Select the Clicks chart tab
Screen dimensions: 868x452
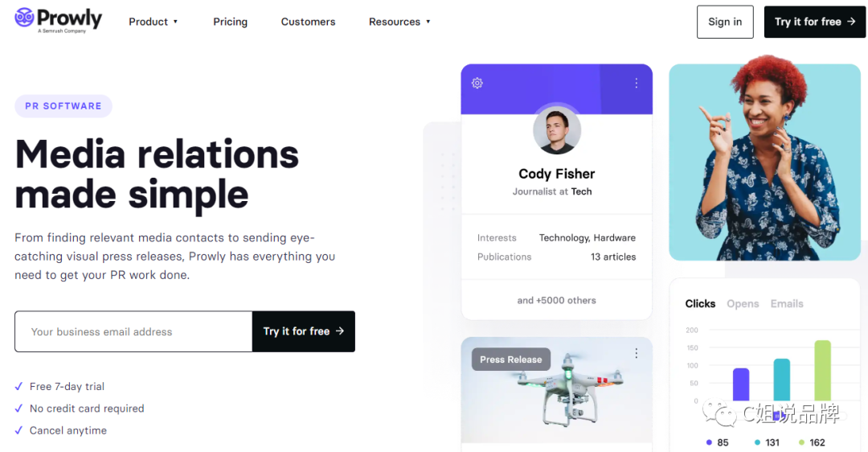point(700,304)
